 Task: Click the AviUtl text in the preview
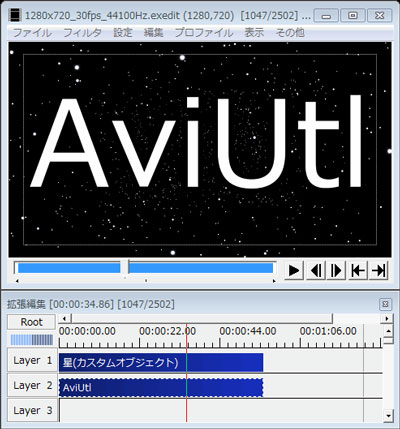[x=197, y=143]
